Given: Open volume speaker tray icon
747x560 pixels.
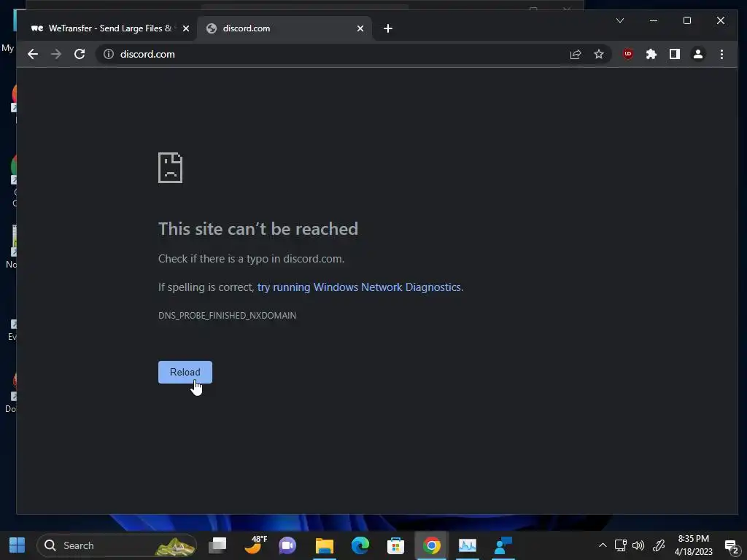Looking at the screenshot, I should pos(638,545).
